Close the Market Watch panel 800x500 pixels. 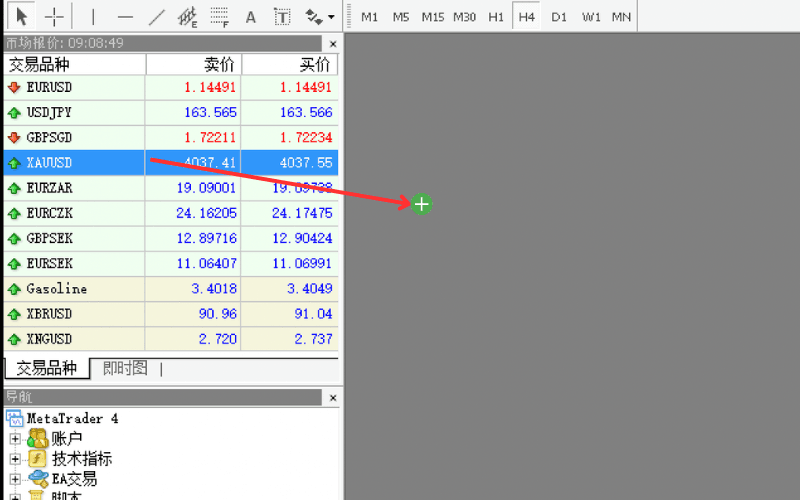click(x=333, y=44)
